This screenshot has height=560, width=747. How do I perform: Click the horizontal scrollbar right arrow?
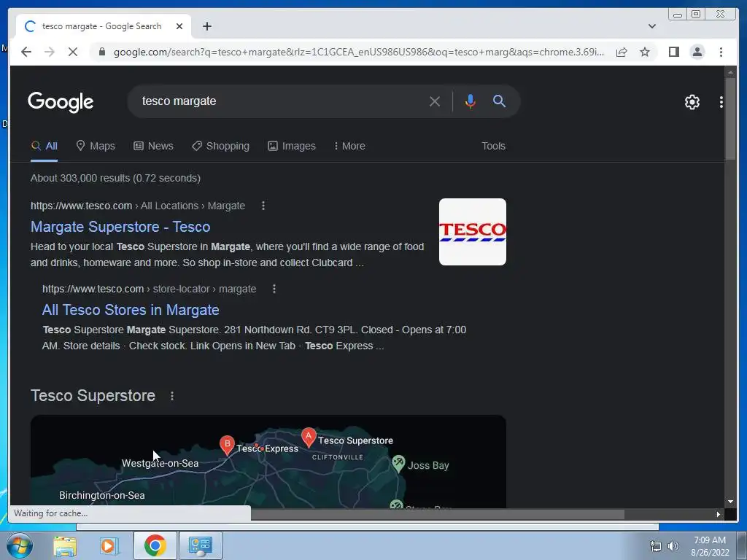click(x=719, y=514)
